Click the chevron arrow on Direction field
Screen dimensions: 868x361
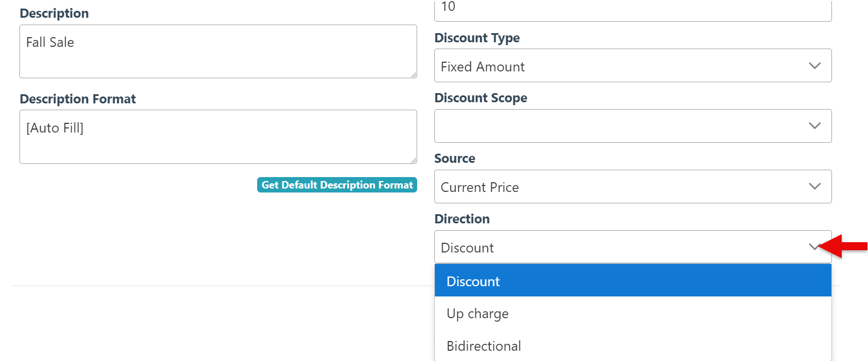pos(814,247)
